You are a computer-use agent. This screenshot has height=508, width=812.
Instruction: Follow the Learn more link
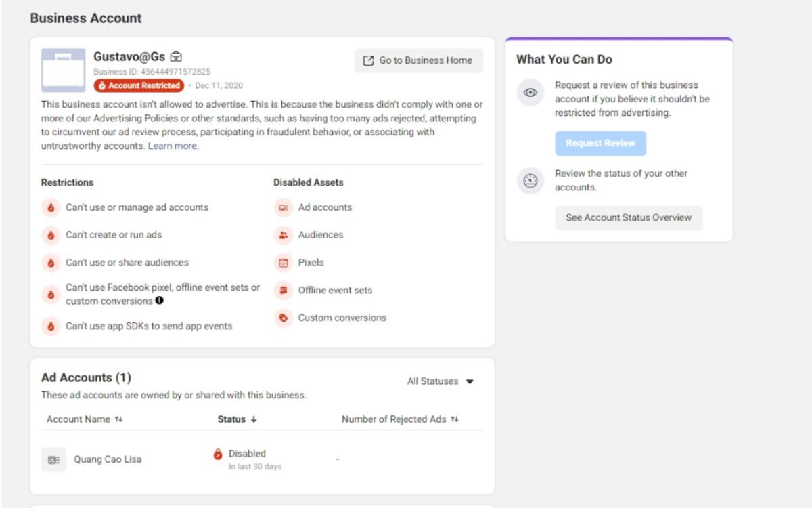(173, 146)
